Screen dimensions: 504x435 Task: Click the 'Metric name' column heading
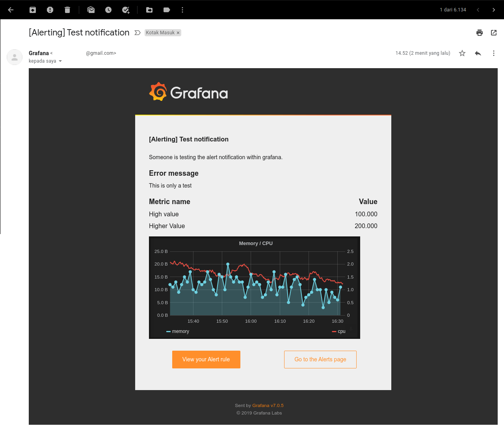(x=169, y=202)
